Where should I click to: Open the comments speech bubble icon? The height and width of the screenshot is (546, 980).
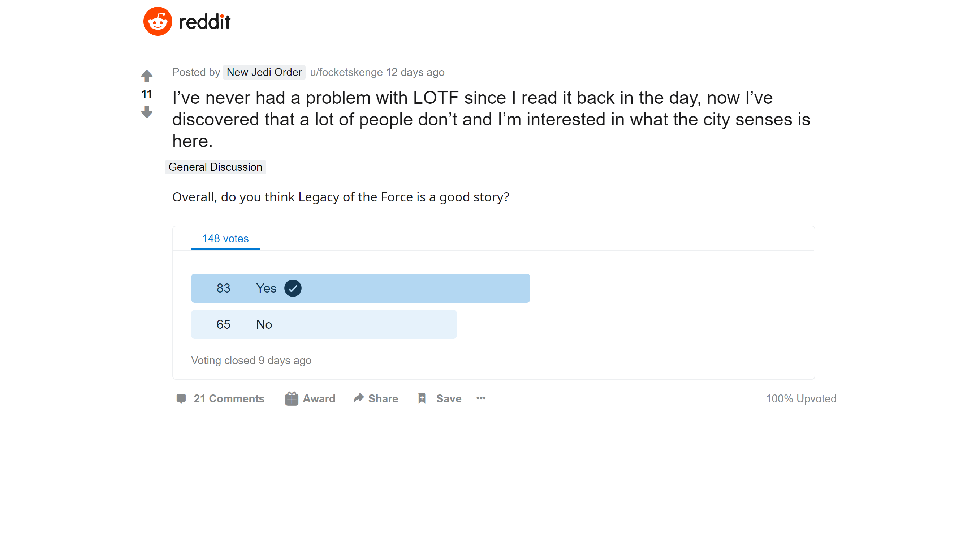[x=181, y=398]
